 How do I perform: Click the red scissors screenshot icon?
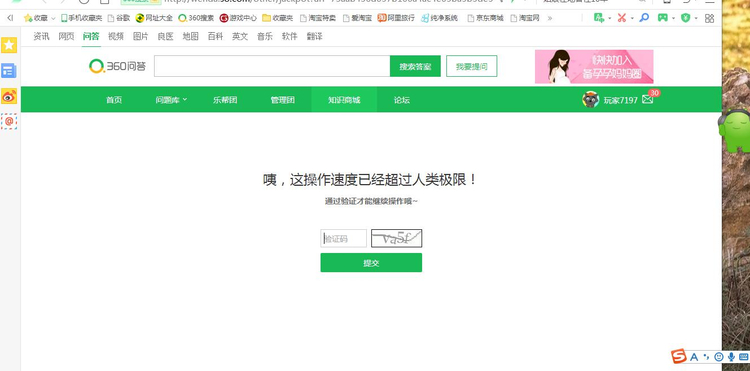[x=622, y=18]
